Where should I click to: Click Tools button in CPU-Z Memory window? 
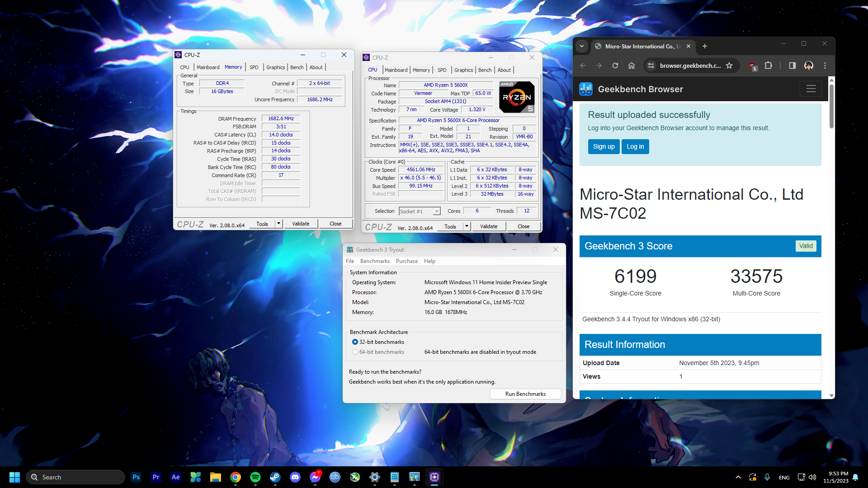pyautogui.click(x=262, y=224)
